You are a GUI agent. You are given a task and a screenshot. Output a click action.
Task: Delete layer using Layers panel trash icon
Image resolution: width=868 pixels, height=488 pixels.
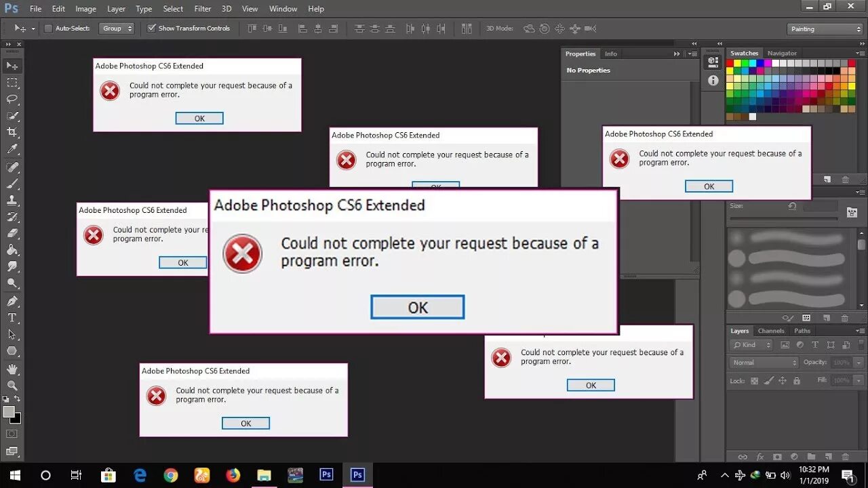pyautogui.click(x=845, y=457)
